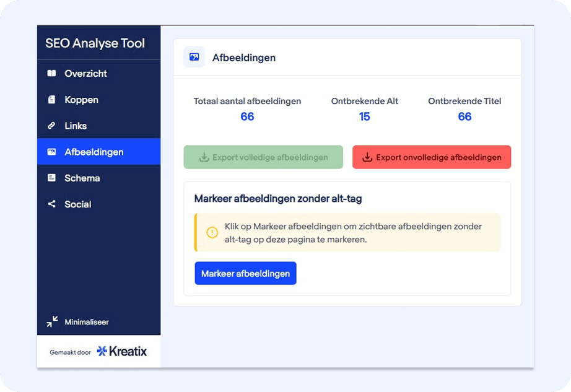Click the Afbeeldingen panel header icon

[x=194, y=56]
